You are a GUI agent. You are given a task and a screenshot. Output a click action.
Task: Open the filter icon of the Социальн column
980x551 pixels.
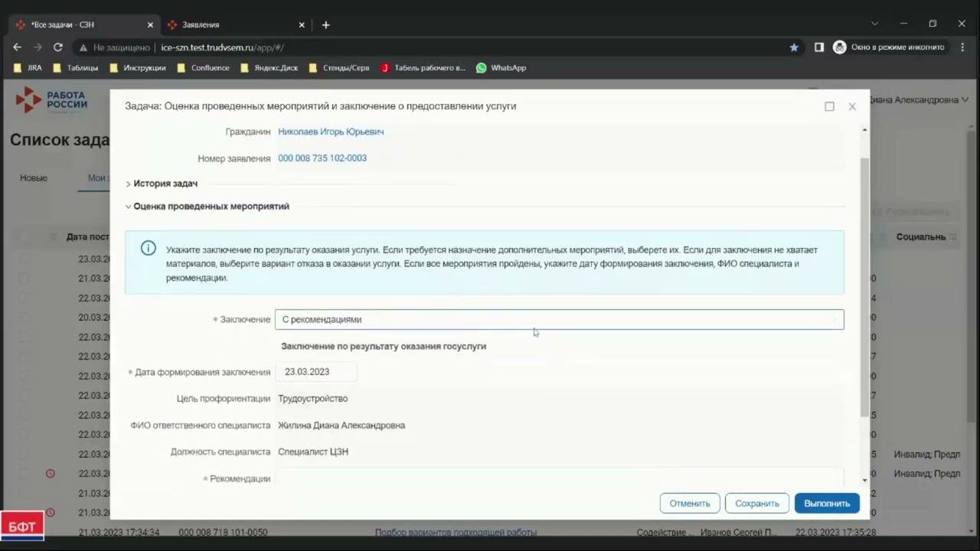click(x=953, y=237)
